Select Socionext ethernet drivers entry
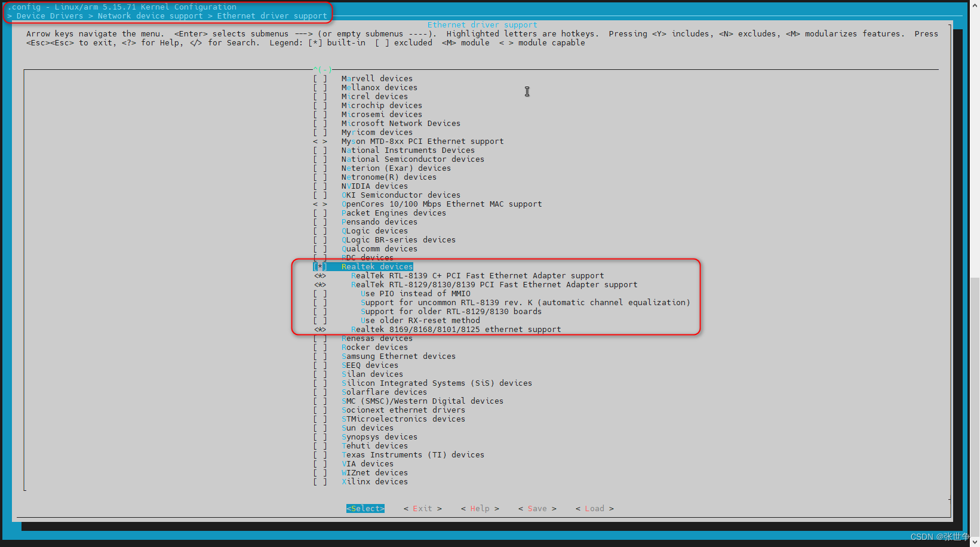Screen dimensions: 980x547 pyautogui.click(x=403, y=410)
